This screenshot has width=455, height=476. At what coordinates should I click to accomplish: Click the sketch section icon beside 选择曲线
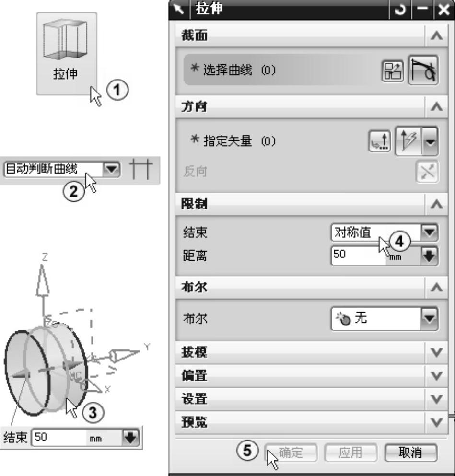[x=393, y=71]
